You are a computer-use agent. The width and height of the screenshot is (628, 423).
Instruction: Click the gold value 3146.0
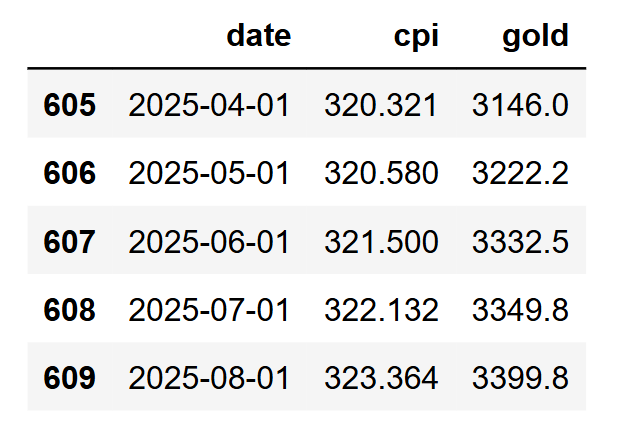coord(520,105)
